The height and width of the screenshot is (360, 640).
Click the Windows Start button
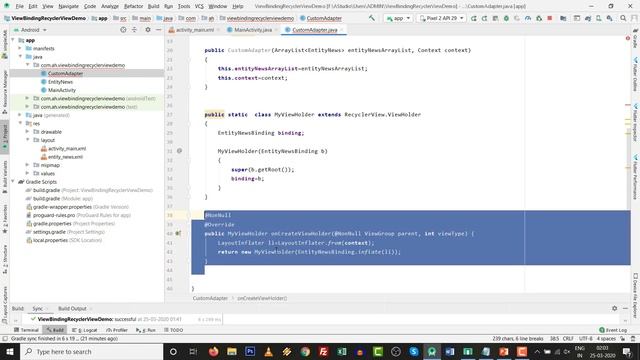tap(10, 351)
